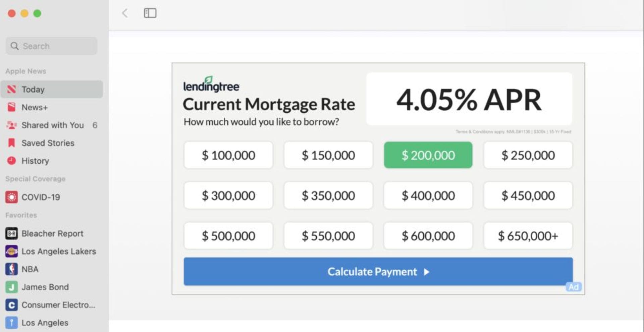The height and width of the screenshot is (332, 644).
Task: Click the Bleacher Report channel icon
Action: (x=12, y=233)
